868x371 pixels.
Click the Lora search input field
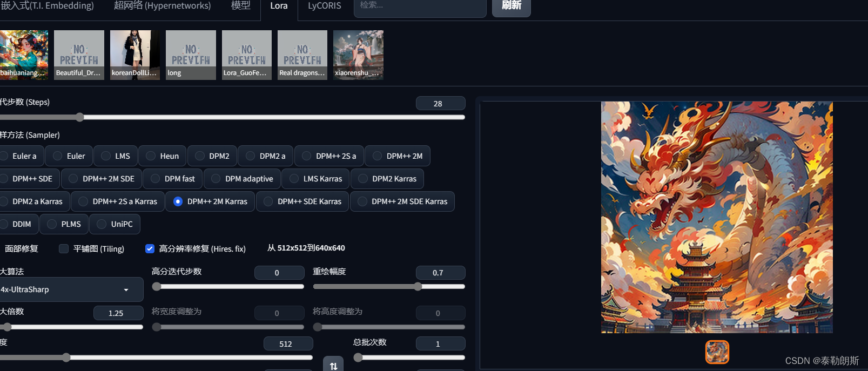pos(420,6)
